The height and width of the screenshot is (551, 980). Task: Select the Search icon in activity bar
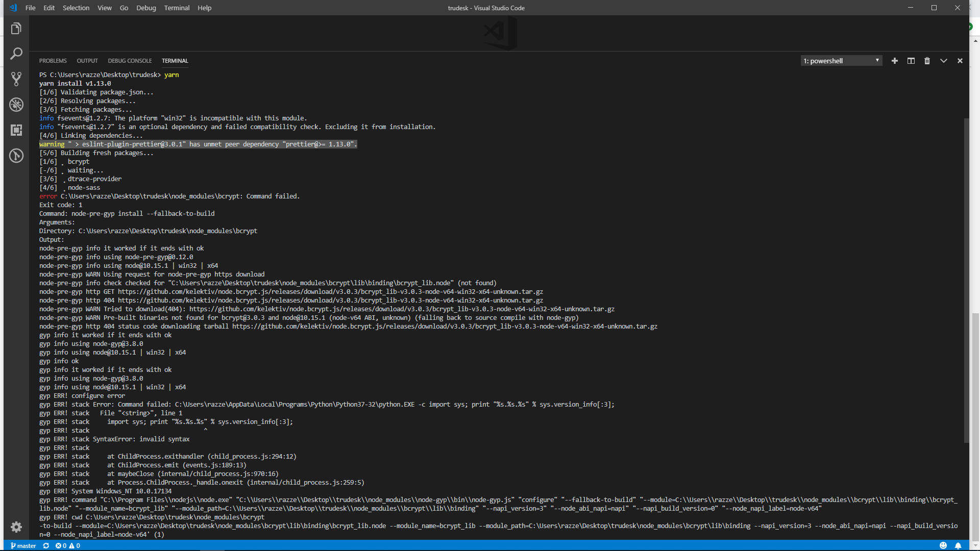point(17,54)
